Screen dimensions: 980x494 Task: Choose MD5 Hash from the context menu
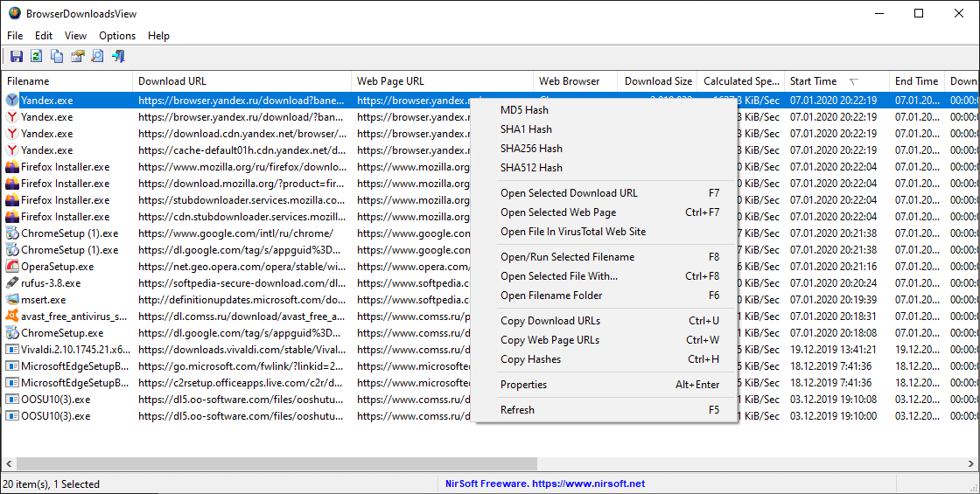pyautogui.click(x=605, y=110)
